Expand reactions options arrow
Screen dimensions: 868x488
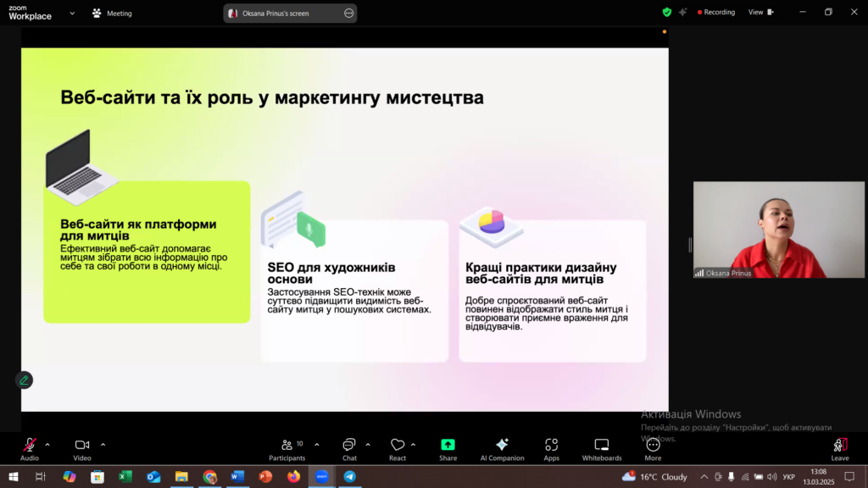[413, 445]
